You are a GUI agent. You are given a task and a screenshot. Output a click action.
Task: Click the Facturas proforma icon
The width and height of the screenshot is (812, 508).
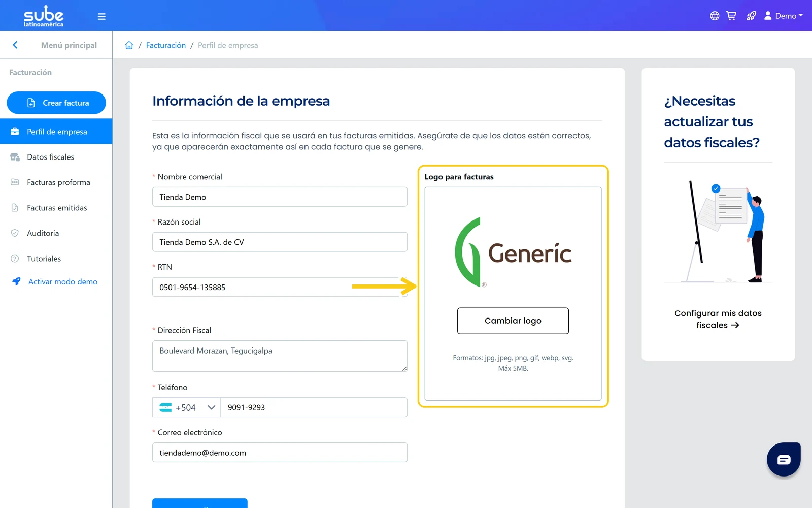click(x=15, y=182)
